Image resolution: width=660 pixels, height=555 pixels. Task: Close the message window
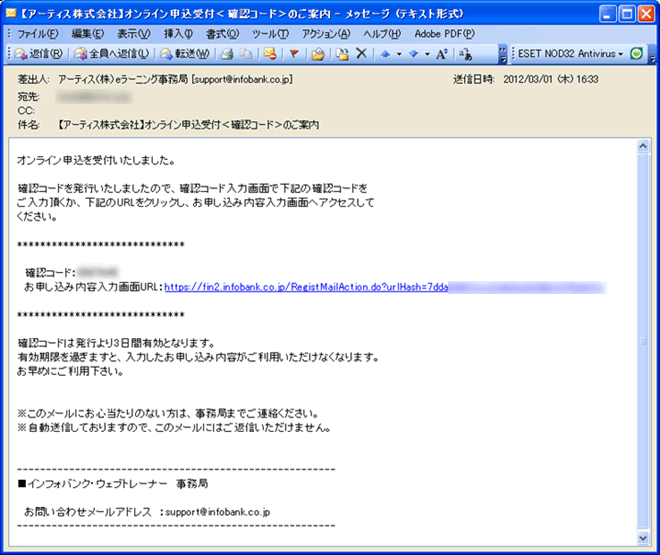[646, 14]
